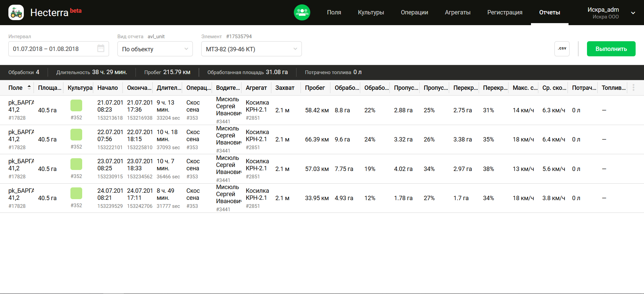
Task: Export report with the .csv icon
Action: 562,49
